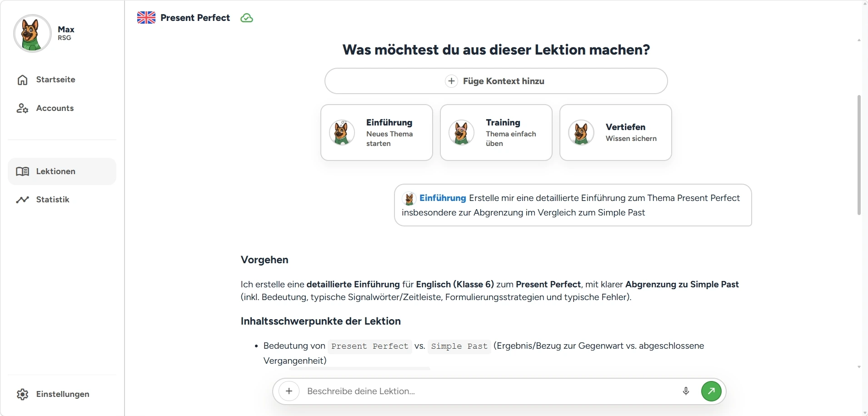The image size is (868, 416).
Task: Click the Beschreibe deine Lektion input field
Action: (x=490, y=391)
